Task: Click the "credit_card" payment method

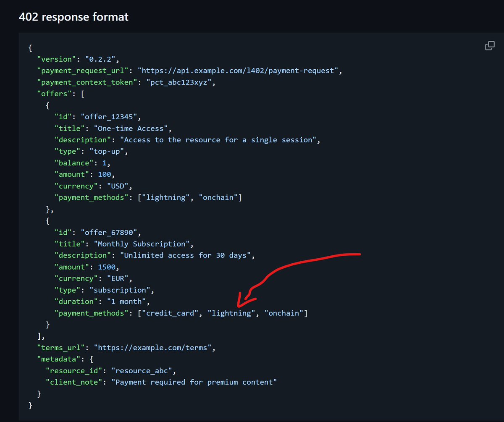Action: click(x=170, y=313)
